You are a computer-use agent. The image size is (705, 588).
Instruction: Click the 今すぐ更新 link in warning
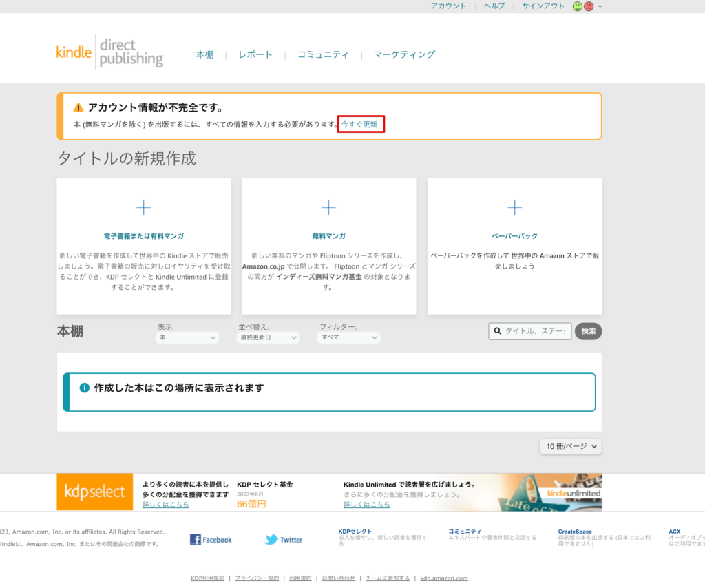pyautogui.click(x=360, y=125)
